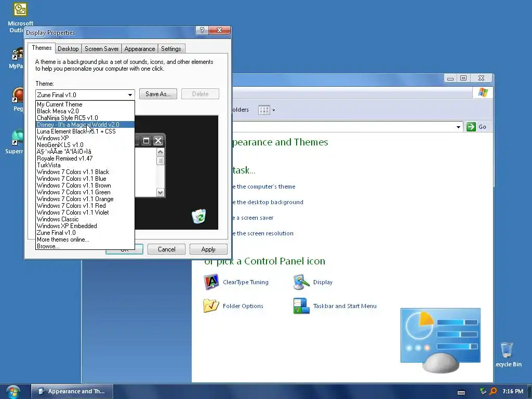Open the Folder Options icon
This screenshot has width=532, height=399.
coord(211,305)
